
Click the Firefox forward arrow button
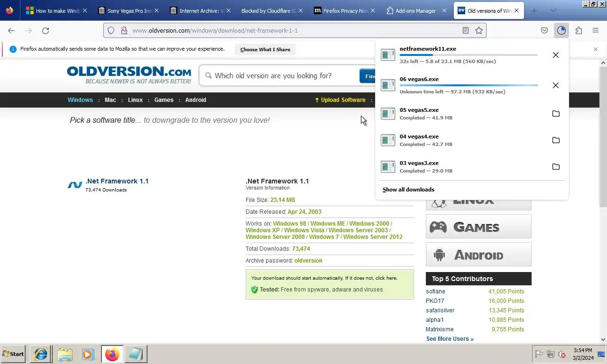[28, 30]
